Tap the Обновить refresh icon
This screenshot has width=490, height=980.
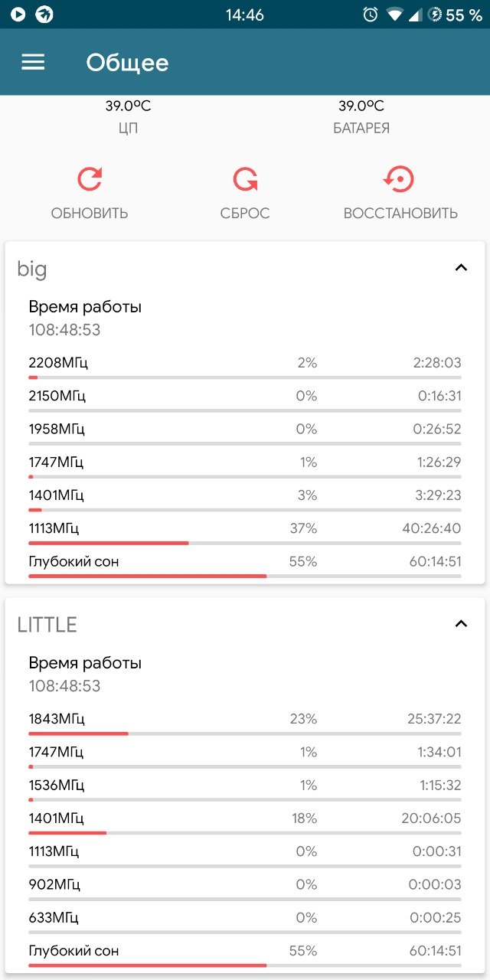90,179
